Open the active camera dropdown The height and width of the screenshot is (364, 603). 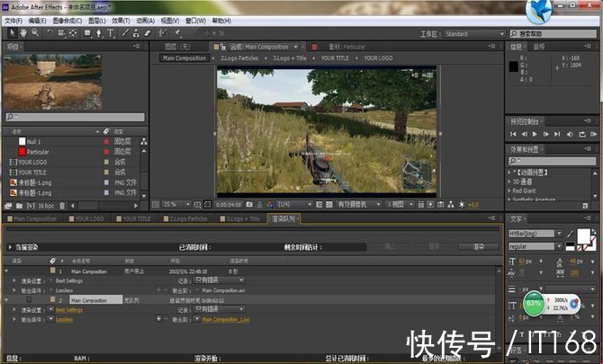point(358,205)
